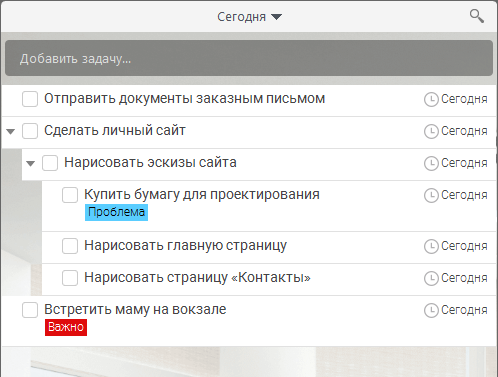Open task «Нарисовать главную страницу»
This screenshot has width=498, height=377.
coord(185,246)
